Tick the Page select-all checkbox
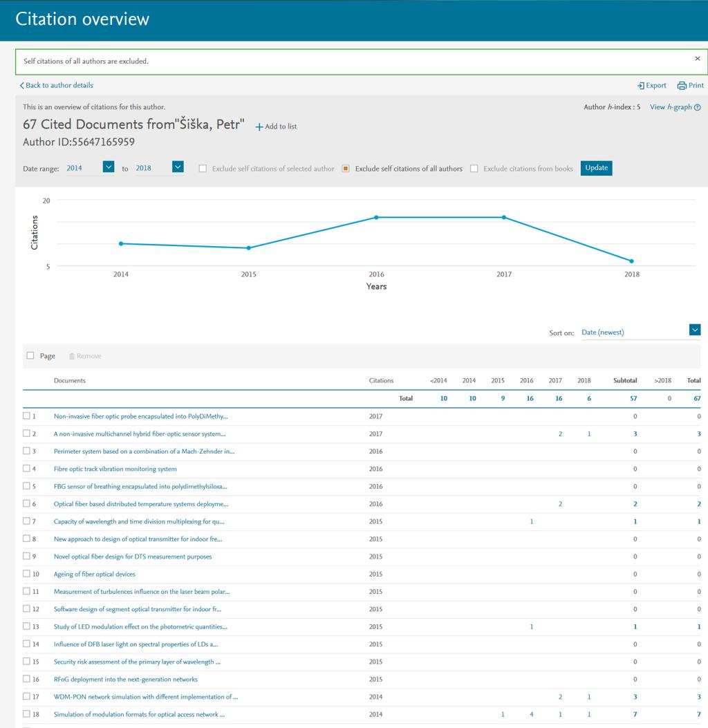 (x=30, y=355)
